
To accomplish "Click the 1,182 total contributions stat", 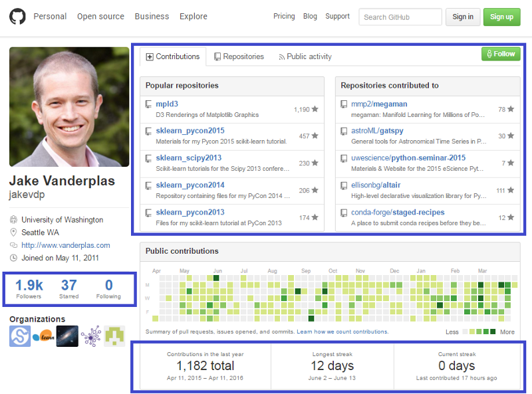I will (x=205, y=366).
